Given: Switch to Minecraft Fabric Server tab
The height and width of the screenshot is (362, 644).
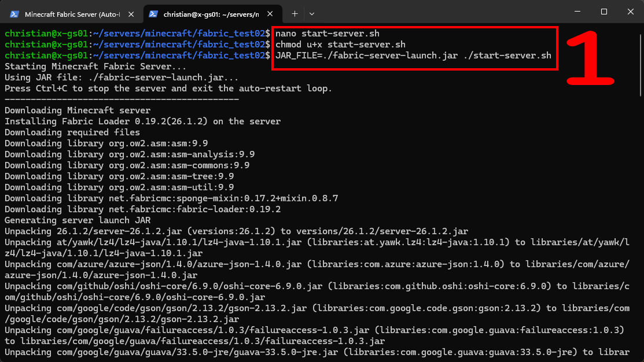Looking at the screenshot, I should pos(72,14).
